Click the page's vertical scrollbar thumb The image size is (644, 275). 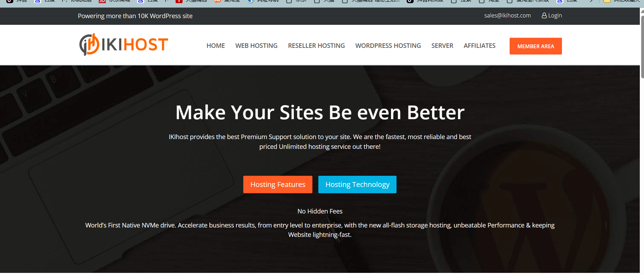click(x=642, y=45)
